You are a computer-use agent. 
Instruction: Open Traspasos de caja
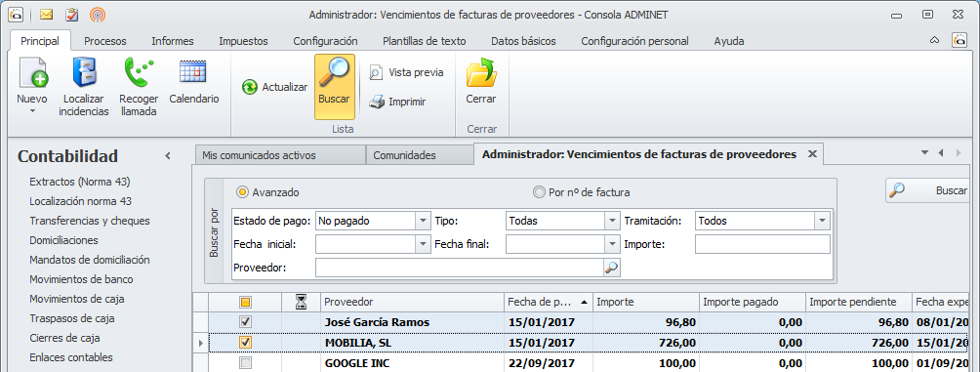click(x=72, y=318)
